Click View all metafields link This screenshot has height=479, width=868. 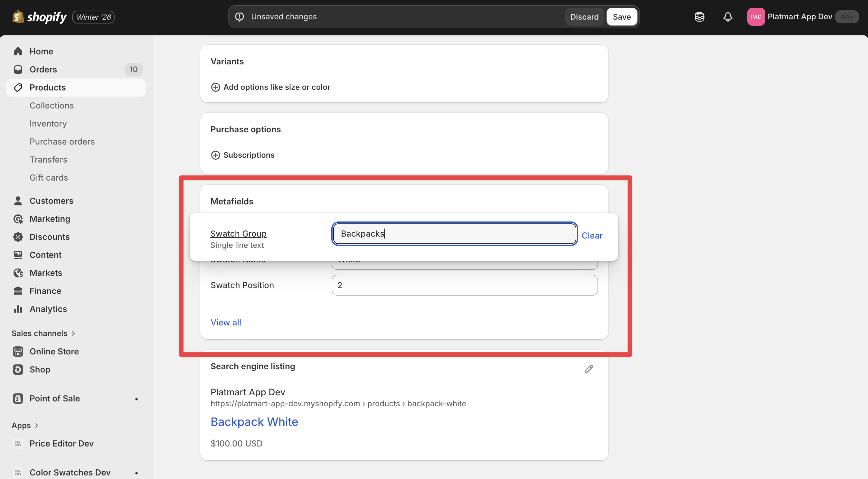click(225, 322)
